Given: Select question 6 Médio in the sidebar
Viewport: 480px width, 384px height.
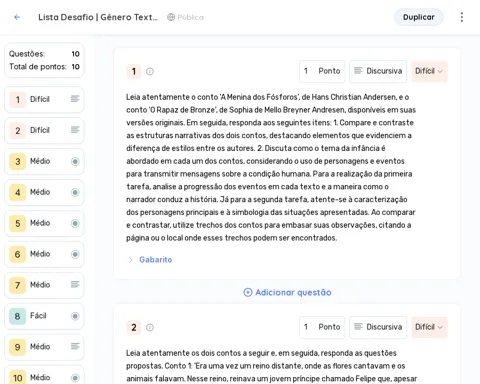Looking at the screenshot, I should [x=44, y=254].
